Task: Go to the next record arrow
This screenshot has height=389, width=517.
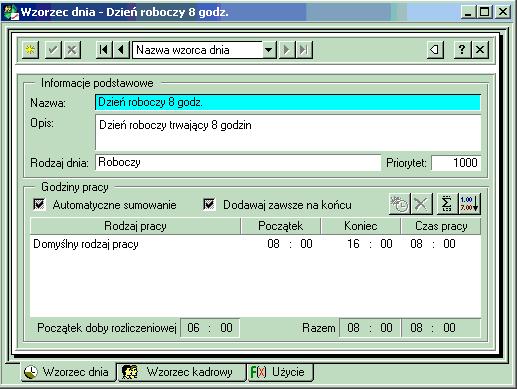Action: point(286,50)
